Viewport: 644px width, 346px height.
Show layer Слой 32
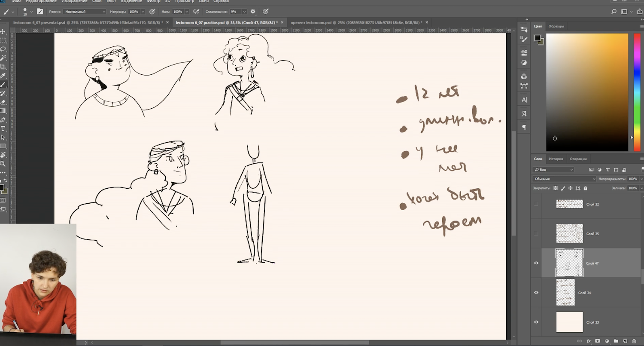tap(536, 204)
